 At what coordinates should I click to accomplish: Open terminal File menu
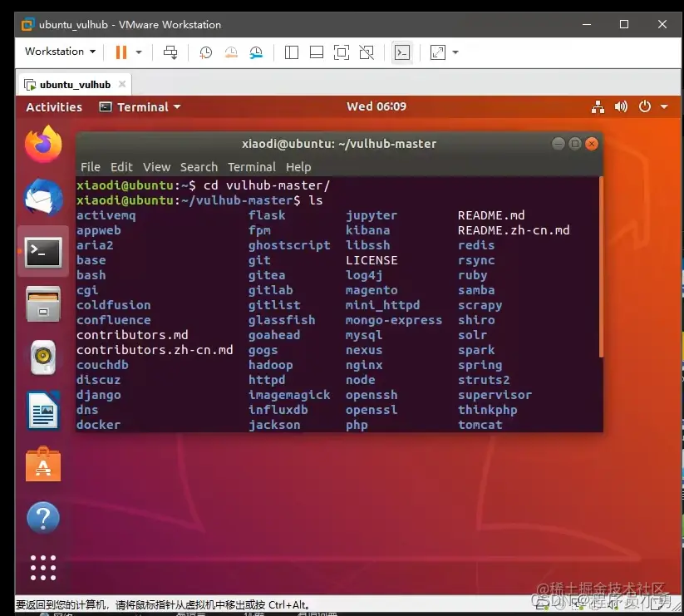[x=91, y=167]
